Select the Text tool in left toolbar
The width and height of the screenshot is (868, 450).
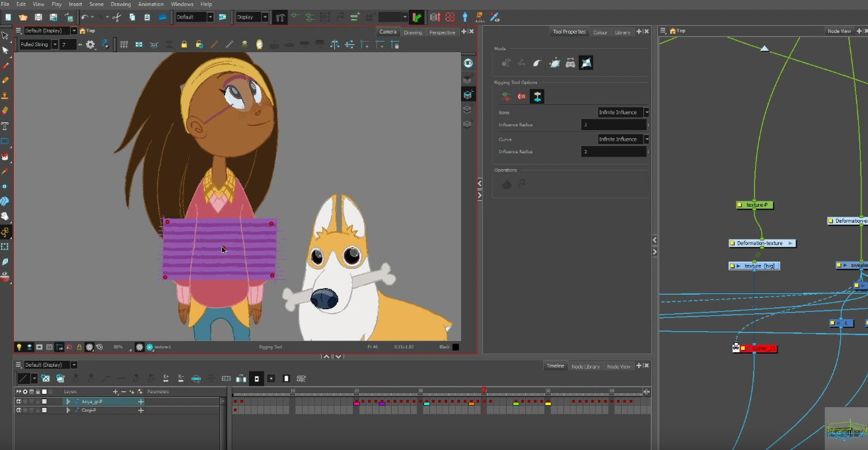(x=6, y=126)
